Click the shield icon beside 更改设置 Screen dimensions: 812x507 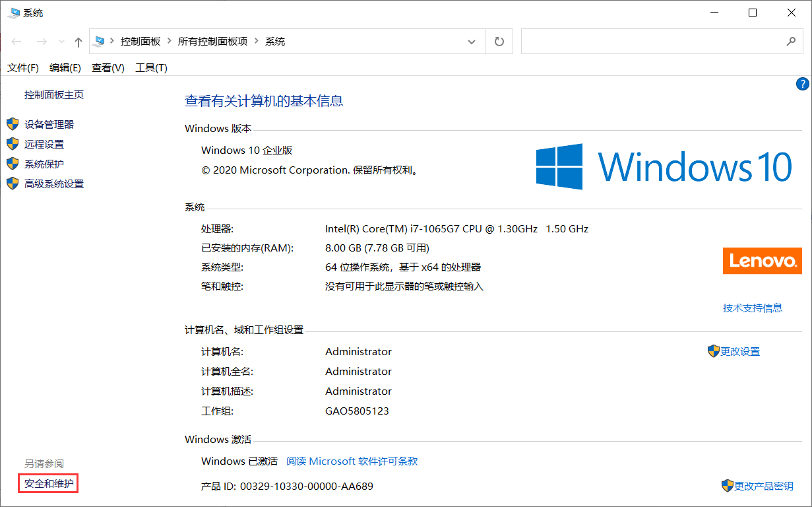(713, 351)
